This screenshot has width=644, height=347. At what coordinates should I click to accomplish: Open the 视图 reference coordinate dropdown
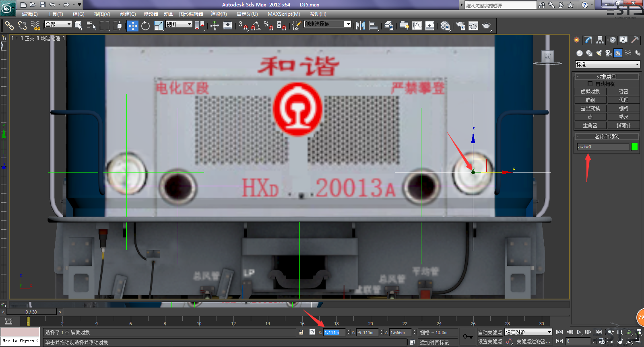[179, 24]
